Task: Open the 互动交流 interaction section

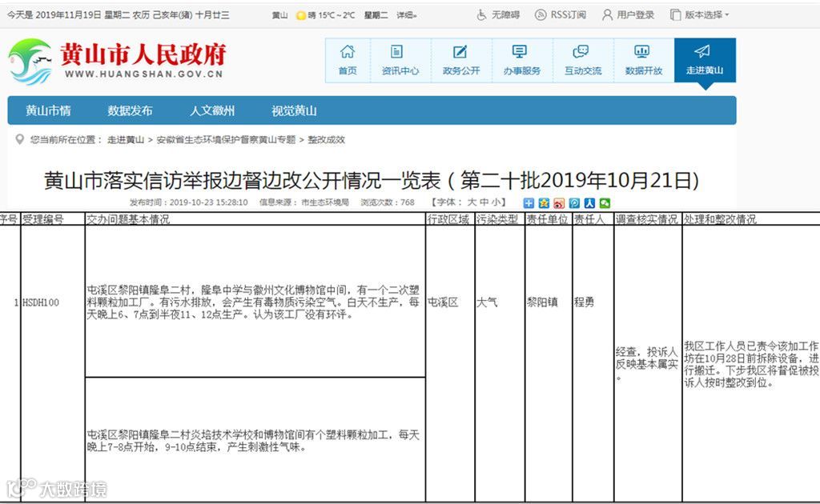Action: coord(583,60)
